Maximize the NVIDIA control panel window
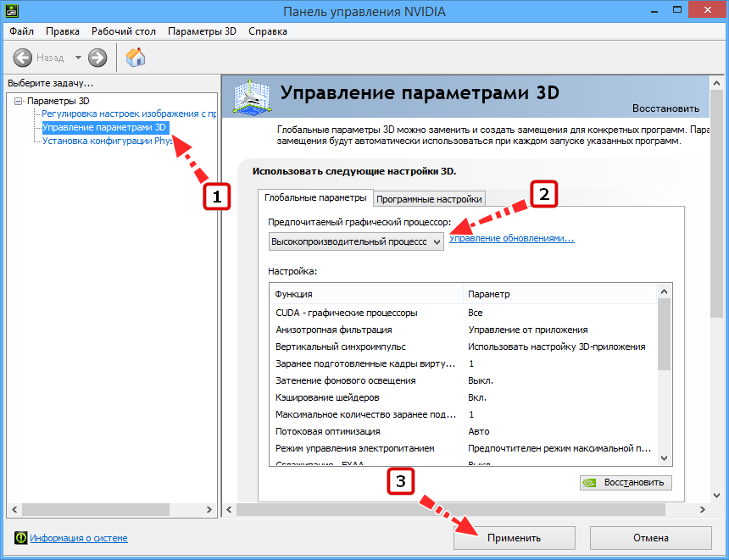This screenshot has height=560, width=729. (677, 9)
